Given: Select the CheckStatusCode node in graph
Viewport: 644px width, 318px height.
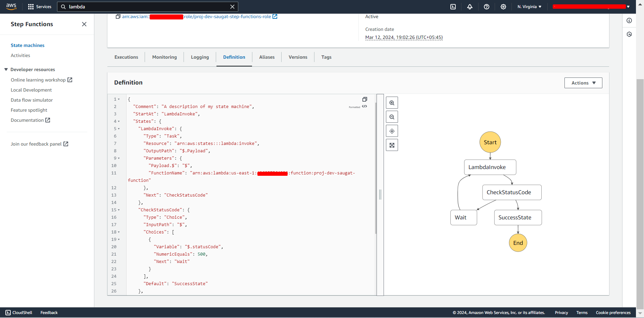Looking at the screenshot, I should click(512, 192).
